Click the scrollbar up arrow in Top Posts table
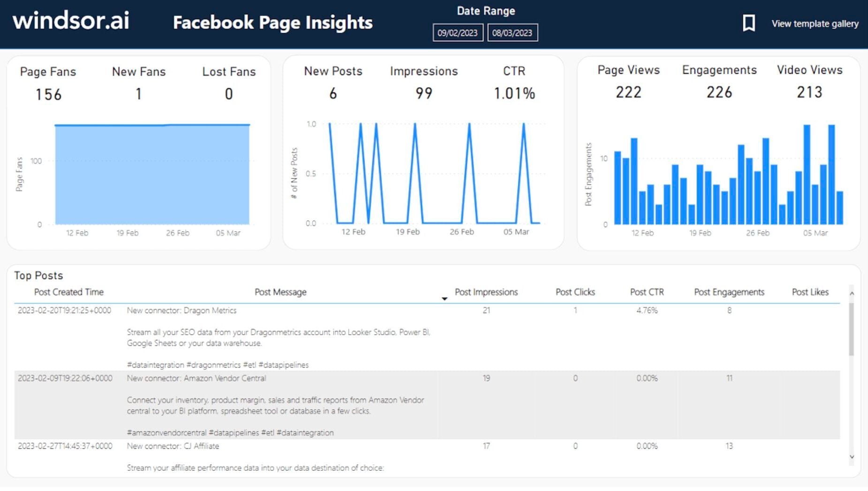Viewport: 868px width, 491px height. point(851,292)
